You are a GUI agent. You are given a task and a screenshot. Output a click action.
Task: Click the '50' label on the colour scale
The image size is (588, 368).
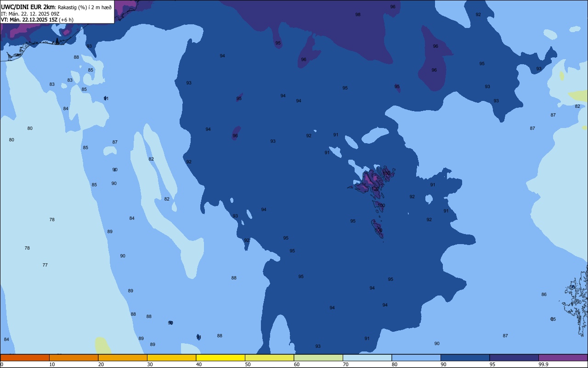click(x=248, y=364)
